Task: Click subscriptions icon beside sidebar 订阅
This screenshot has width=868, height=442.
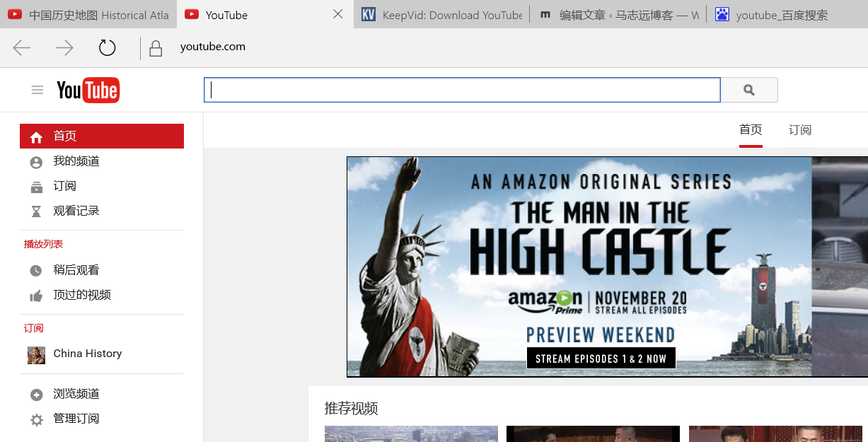Action: 36,187
